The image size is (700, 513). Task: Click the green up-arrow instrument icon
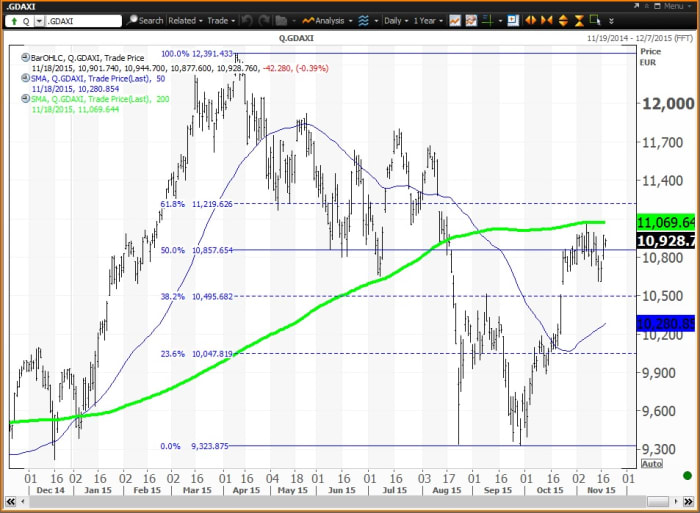(14, 21)
